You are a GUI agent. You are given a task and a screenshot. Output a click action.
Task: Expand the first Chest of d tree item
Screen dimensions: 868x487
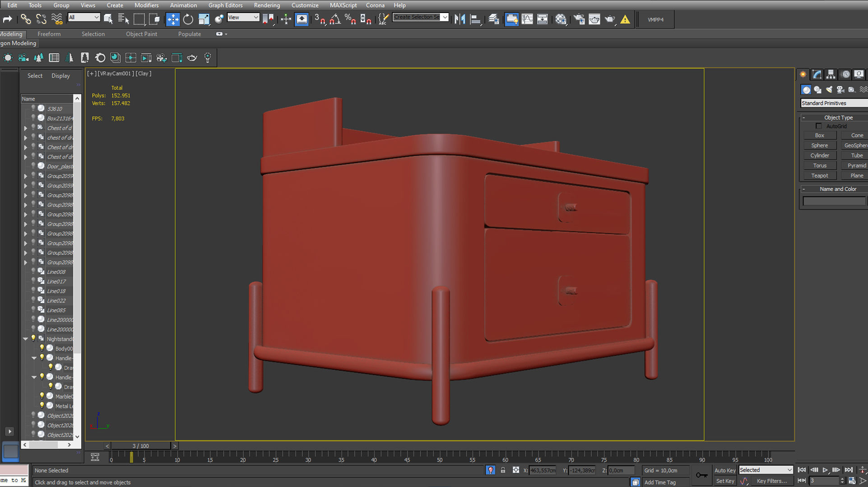[x=26, y=128]
